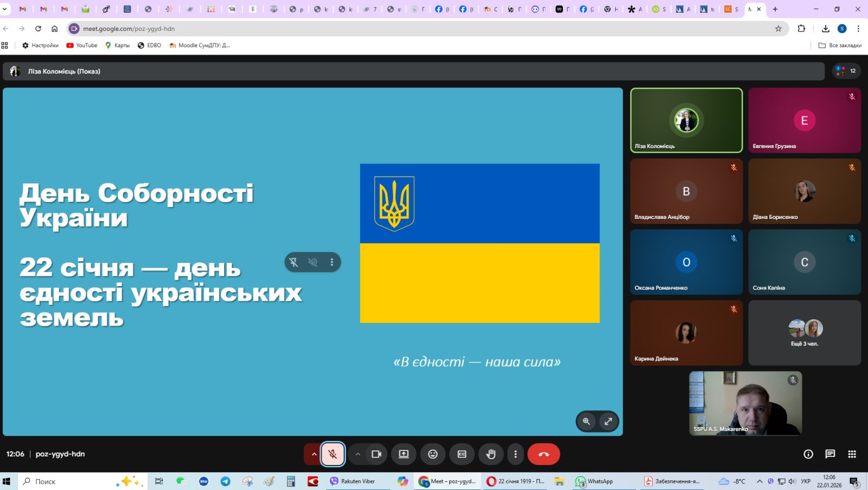Start sharing your screen

(404, 454)
